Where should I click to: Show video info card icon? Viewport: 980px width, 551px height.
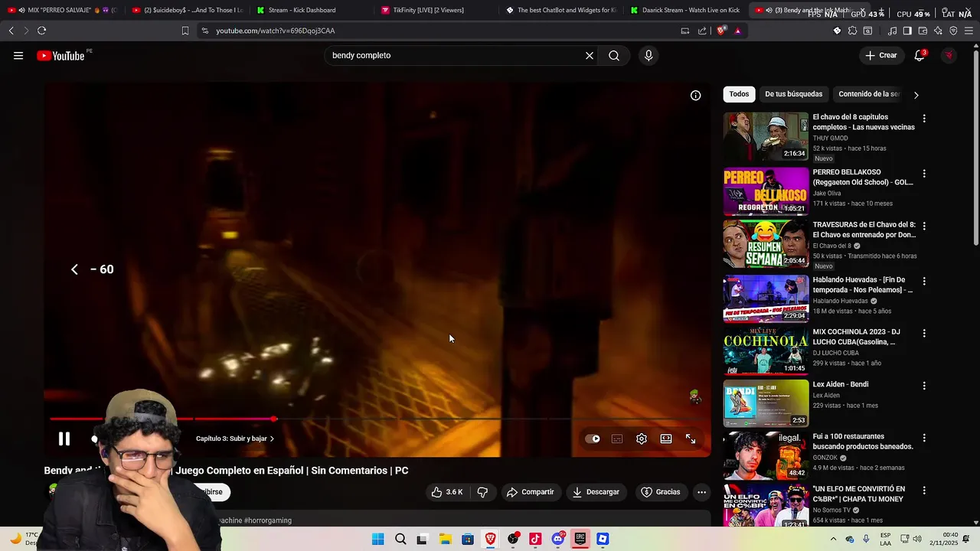point(695,96)
